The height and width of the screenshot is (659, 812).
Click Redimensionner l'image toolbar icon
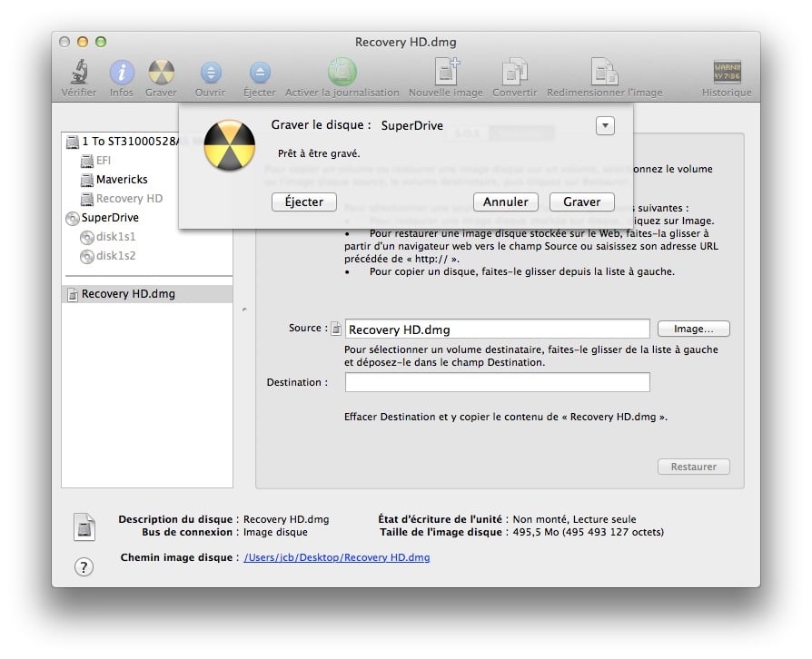[x=604, y=73]
